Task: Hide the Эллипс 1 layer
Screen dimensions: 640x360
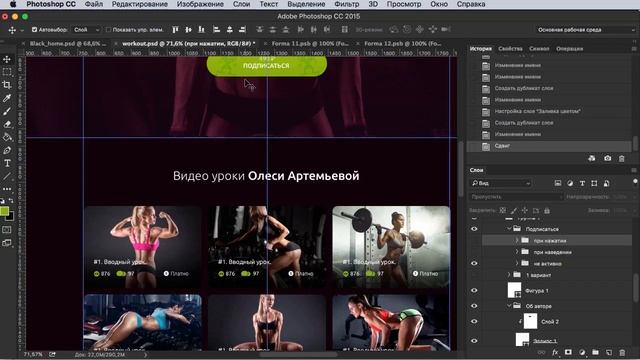Action: pos(474,340)
